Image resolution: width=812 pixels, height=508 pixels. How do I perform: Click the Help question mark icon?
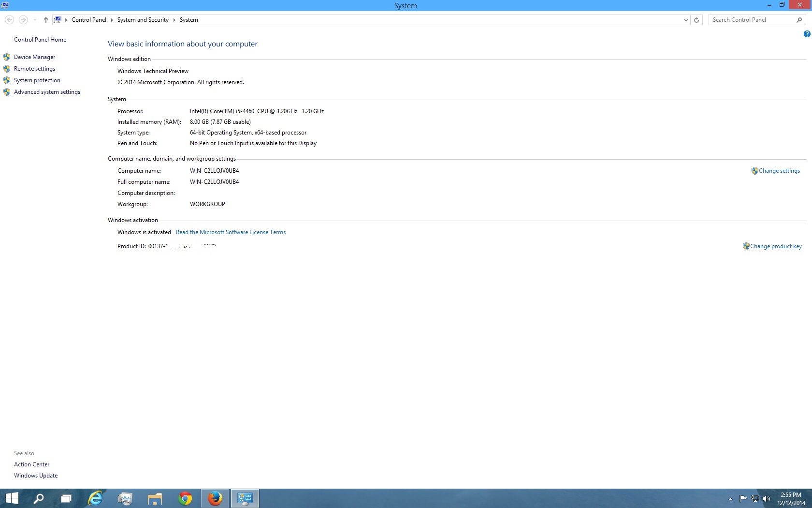click(x=807, y=34)
